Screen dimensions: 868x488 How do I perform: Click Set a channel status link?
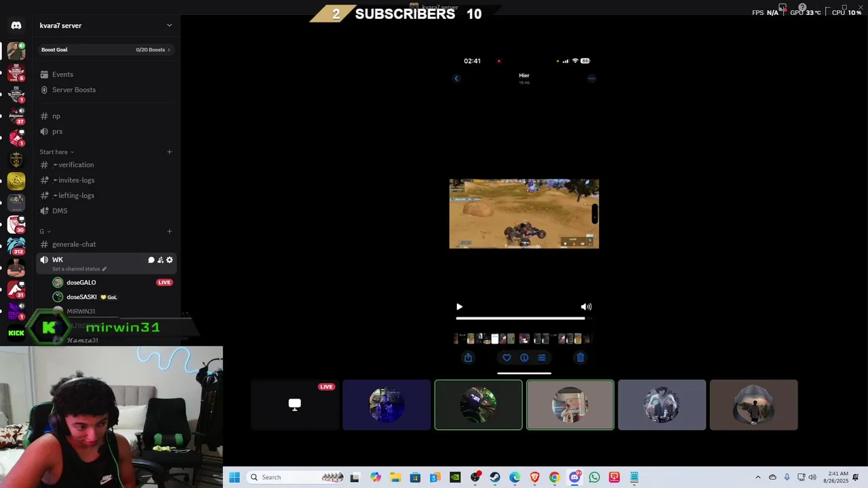(77, 269)
